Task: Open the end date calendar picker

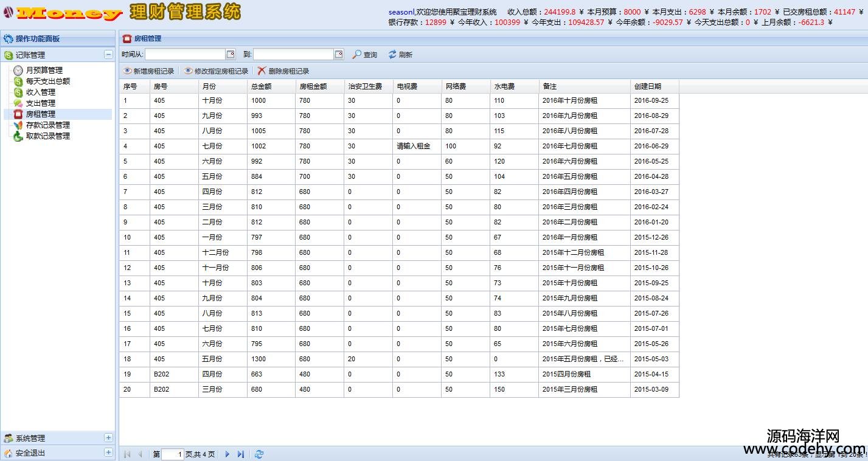Action: coord(339,55)
